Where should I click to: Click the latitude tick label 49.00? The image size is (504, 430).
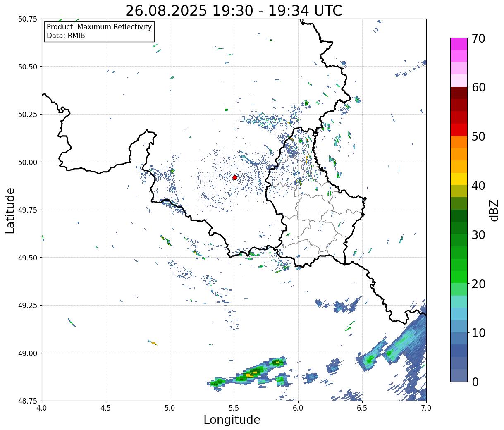27,353
